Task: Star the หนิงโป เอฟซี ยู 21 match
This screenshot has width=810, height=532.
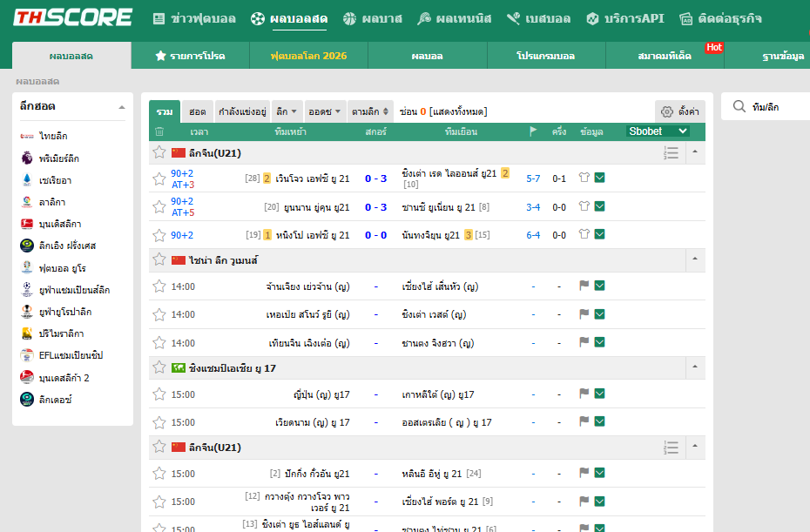Action: click(159, 236)
